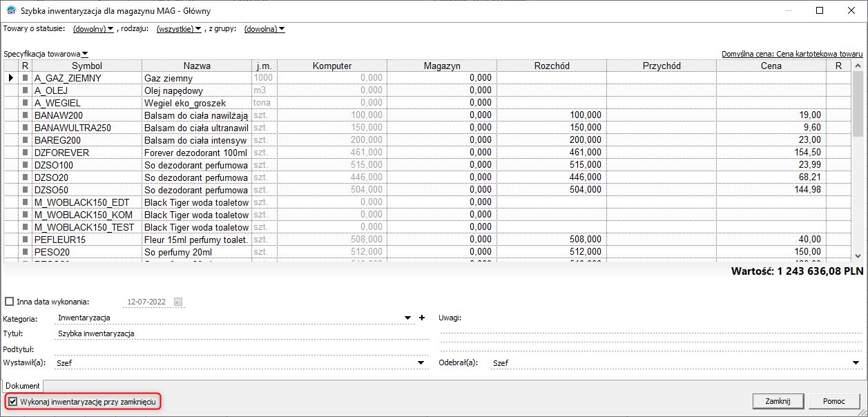Click the R marker square in PESO20 row

pyautogui.click(x=26, y=252)
